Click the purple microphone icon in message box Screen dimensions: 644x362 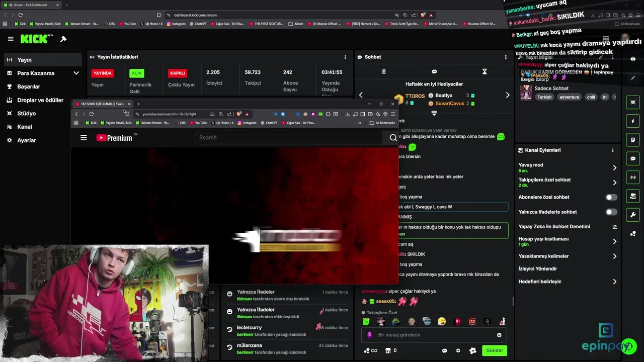tap(370, 335)
